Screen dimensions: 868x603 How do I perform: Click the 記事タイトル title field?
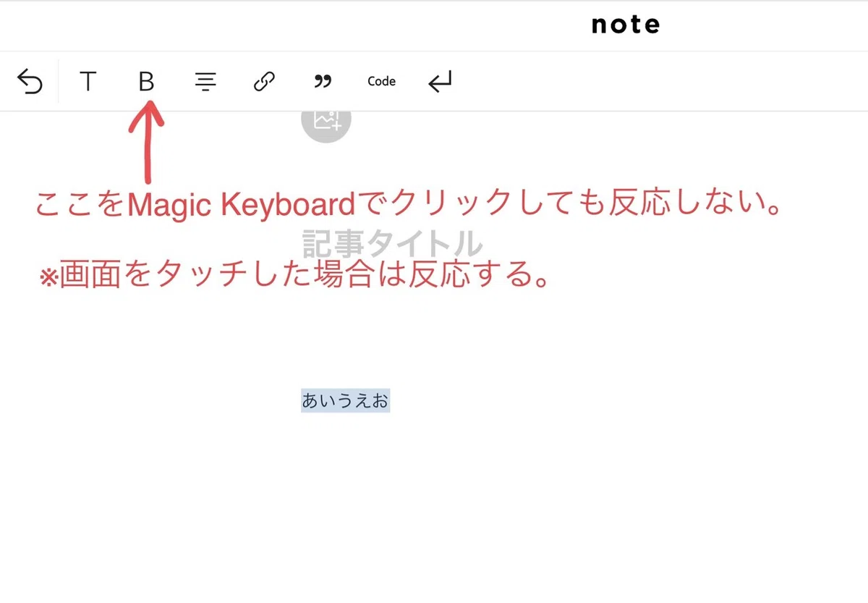coord(391,244)
